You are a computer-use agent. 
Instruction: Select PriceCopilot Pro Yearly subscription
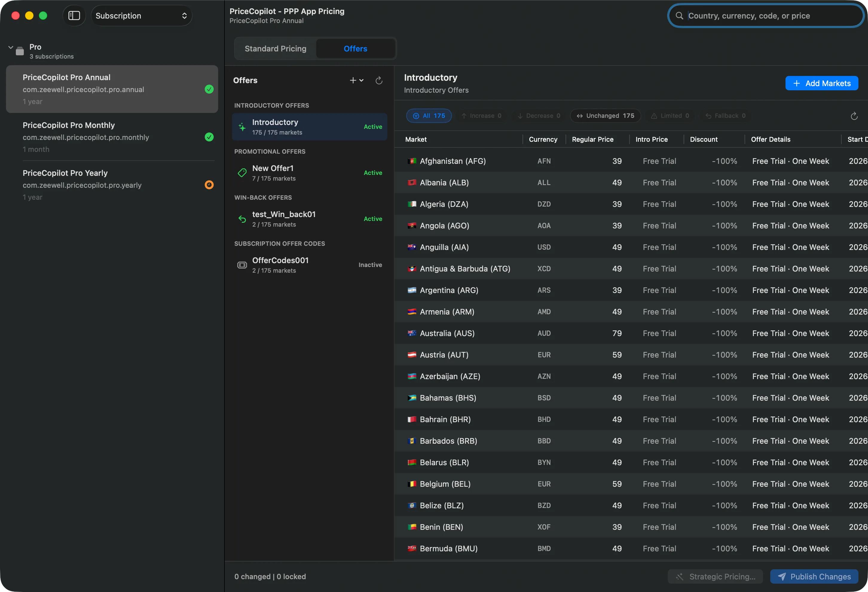click(112, 185)
